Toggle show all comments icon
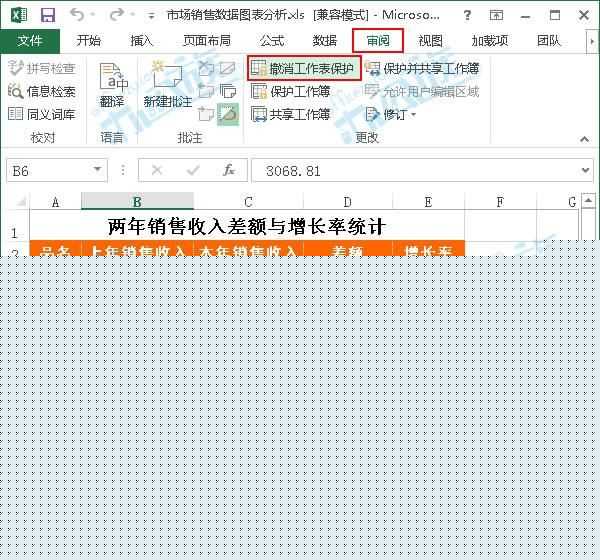This screenshot has height=560, width=600. [x=228, y=91]
